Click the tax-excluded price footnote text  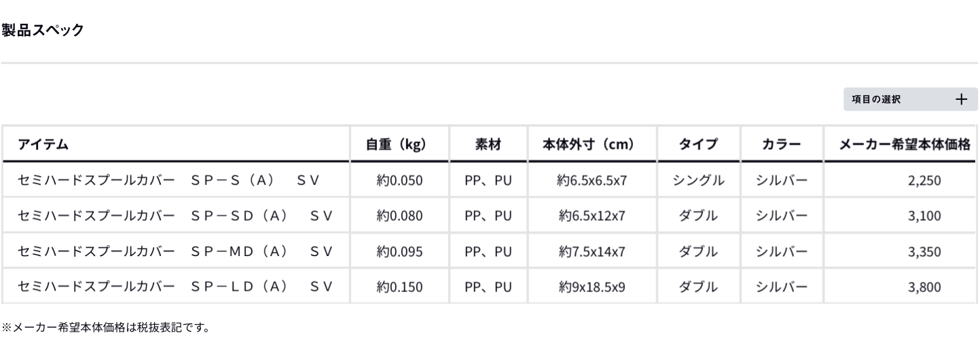point(105,328)
